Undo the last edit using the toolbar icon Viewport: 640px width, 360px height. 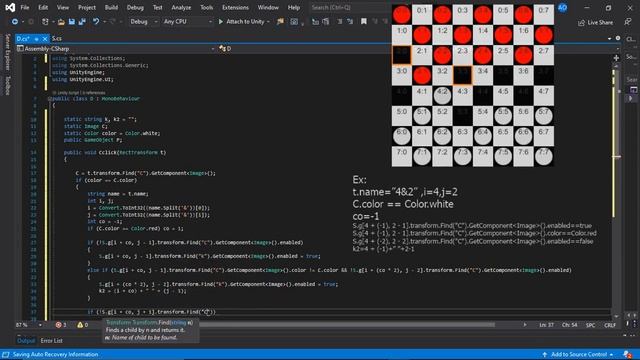[96, 22]
